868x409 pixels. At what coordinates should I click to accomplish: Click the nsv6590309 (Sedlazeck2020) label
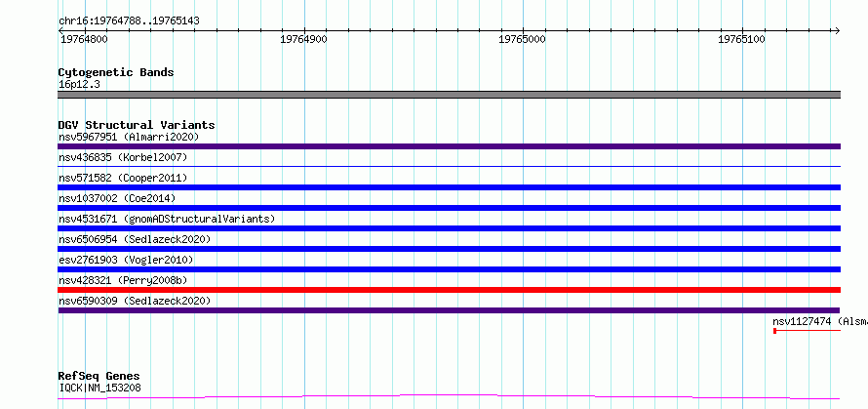pos(135,301)
